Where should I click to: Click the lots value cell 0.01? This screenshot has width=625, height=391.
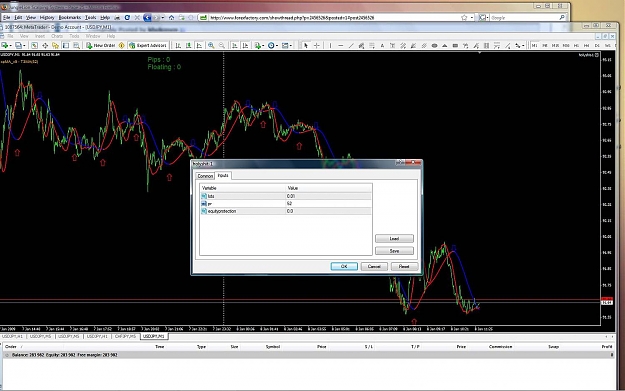(328, 196)
